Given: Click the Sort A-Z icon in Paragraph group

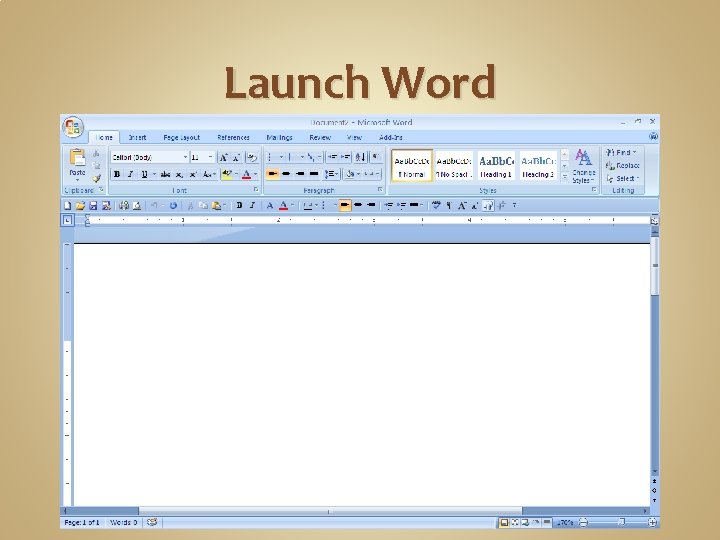Looking at the screenshot, I should pos(360,158).
